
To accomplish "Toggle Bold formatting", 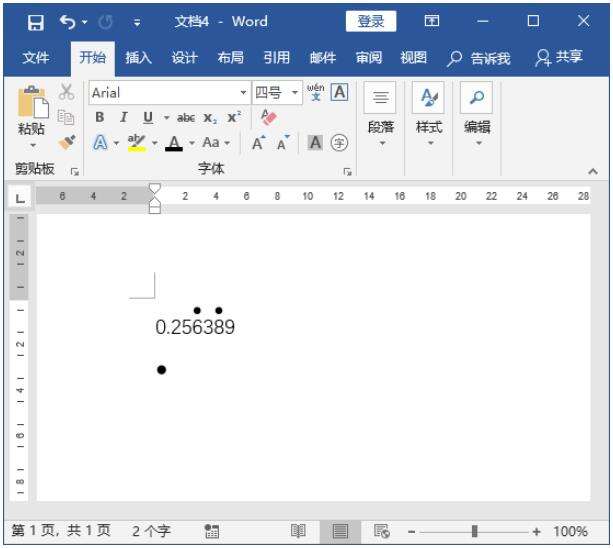I will (100, 118).
